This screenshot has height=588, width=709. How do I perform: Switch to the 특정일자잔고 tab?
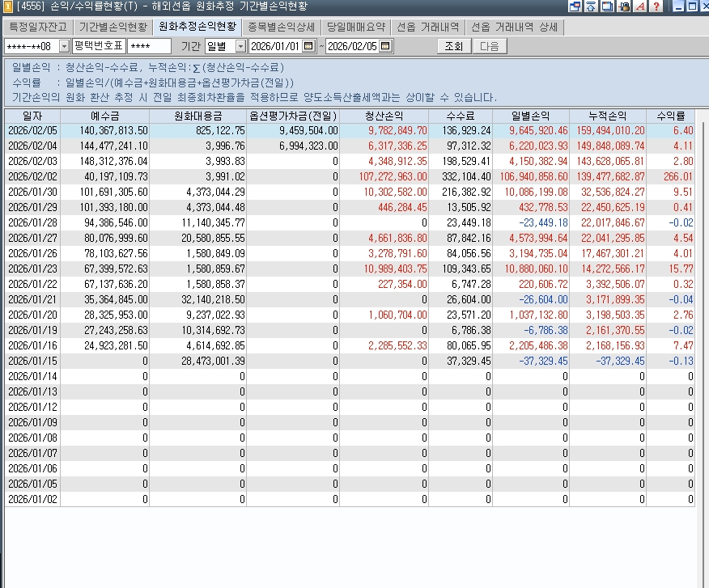tap(38, 27)
